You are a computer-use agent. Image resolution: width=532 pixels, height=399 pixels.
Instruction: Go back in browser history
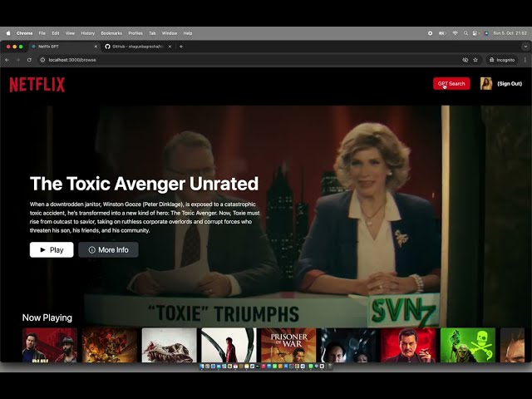point(7,60)
